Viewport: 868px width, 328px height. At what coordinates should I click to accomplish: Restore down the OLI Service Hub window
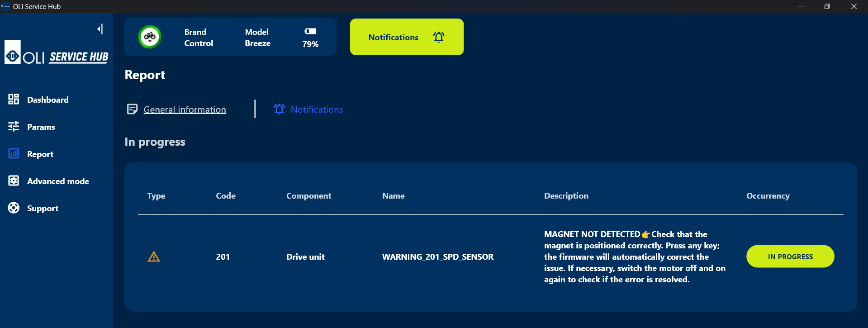[827, 6]
